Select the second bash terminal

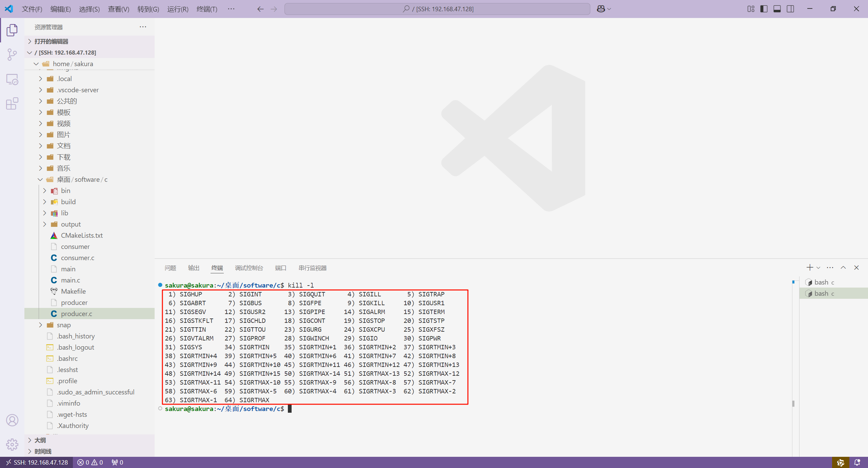834,293
